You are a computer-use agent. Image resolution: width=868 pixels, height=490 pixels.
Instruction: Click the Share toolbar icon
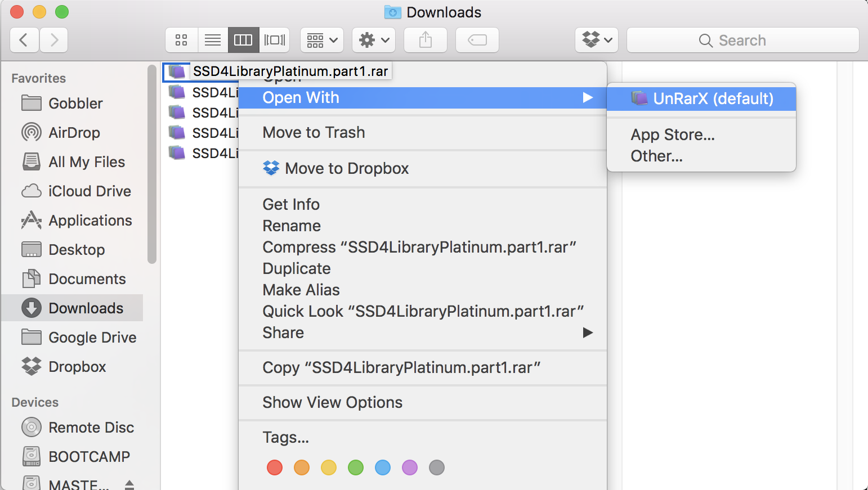point(426,40)
